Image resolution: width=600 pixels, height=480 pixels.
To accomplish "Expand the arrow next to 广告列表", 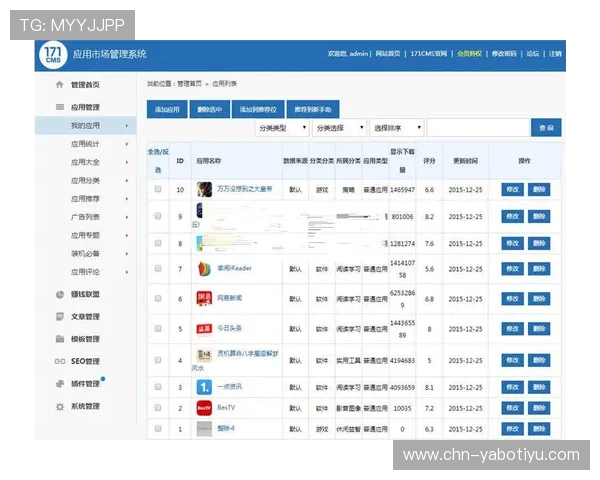I will 127,217.
